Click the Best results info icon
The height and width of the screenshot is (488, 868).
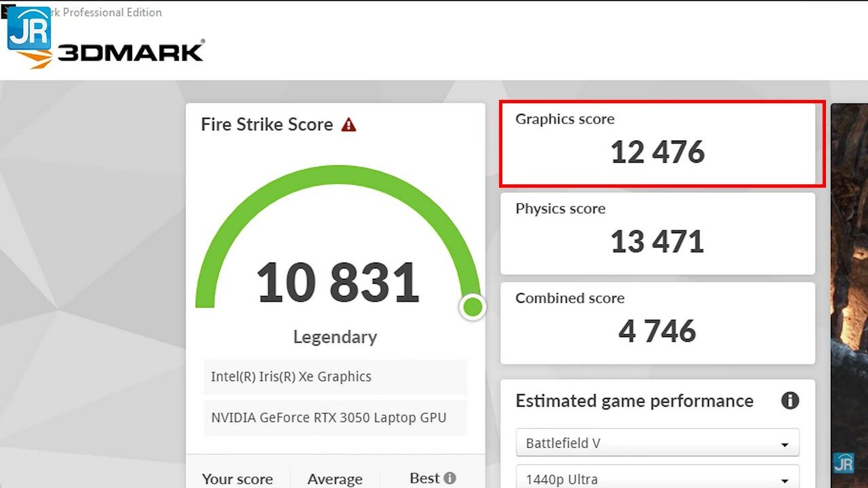click(449, 477)
